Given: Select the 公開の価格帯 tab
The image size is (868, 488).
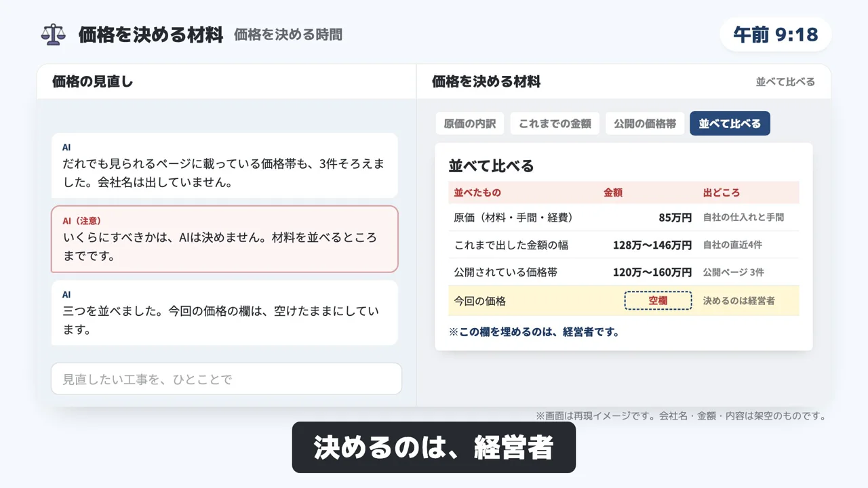Looking at the screenshot, I should tap(645, 123).
